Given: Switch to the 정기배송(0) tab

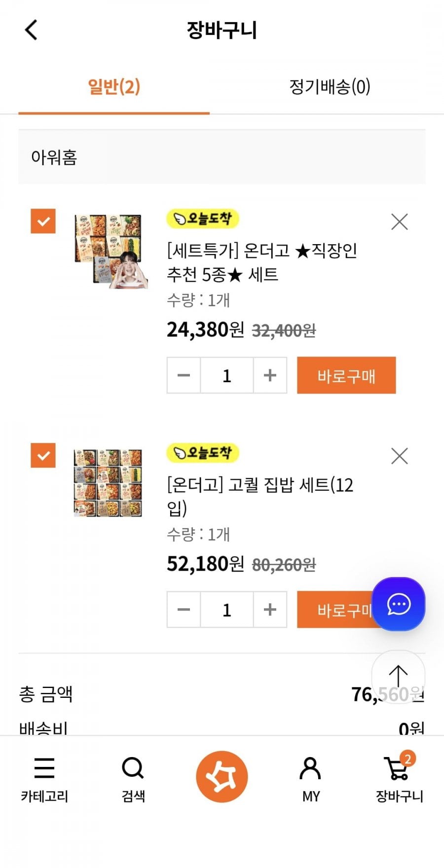Looking at the screenshot, I should [330, 87].
